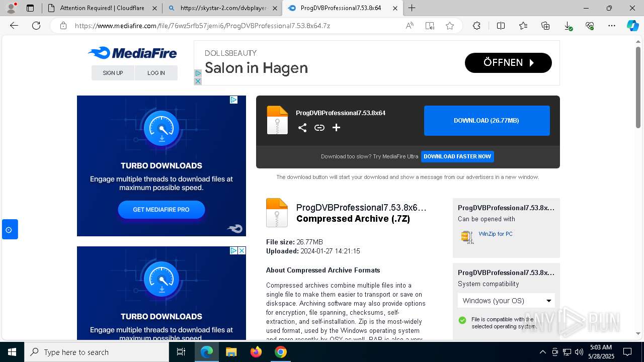Image resolution: width=644 pixels, height=362 pixels.
Task: Show hidden tray icons chevron
Action: pyautogui.click(x=542, y=352)
